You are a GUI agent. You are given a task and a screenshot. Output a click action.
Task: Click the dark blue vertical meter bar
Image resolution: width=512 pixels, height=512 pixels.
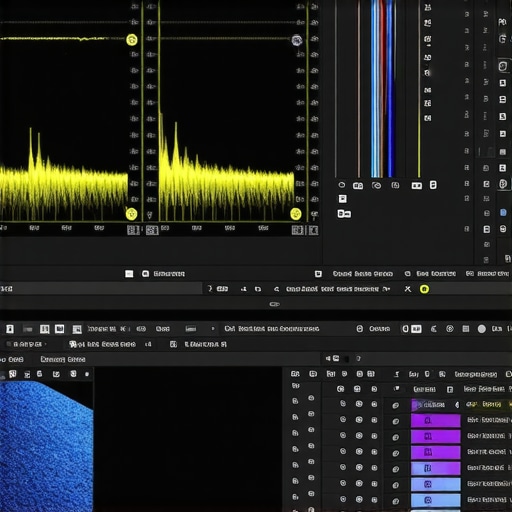coord(391,89)
